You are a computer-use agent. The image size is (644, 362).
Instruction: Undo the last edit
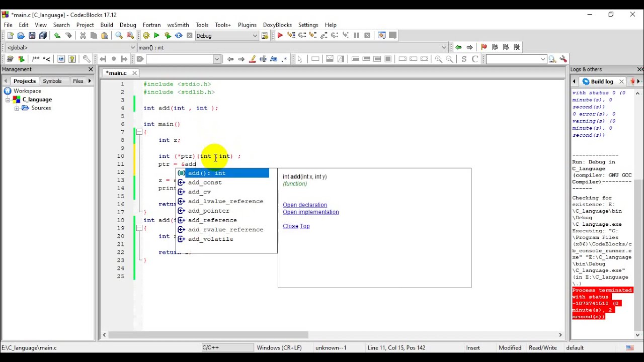point(57,36)
